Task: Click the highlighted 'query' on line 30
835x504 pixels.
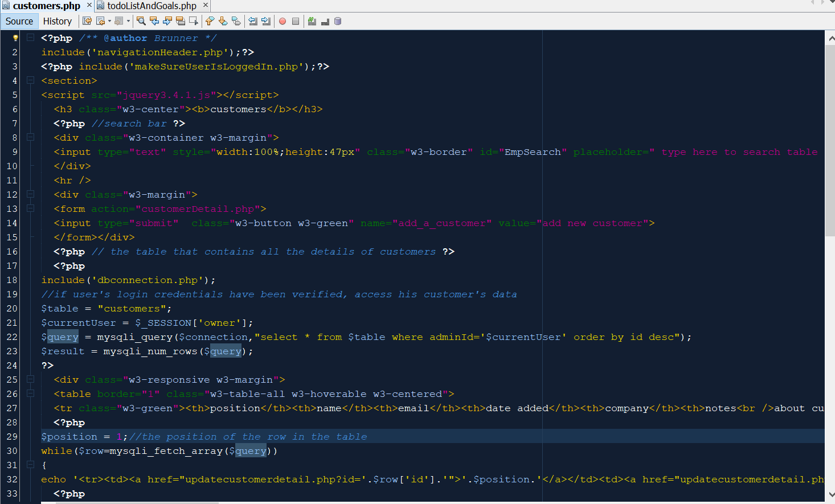Action: pos(251,451)
